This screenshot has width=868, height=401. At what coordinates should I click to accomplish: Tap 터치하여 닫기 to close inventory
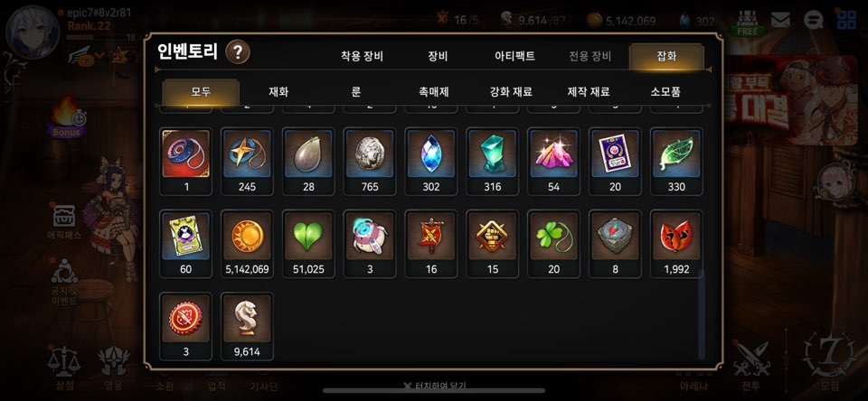point(435,386)
